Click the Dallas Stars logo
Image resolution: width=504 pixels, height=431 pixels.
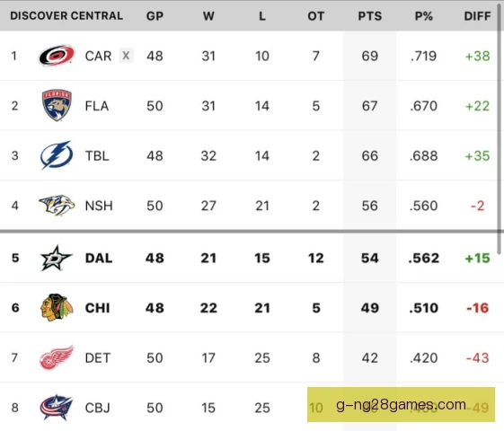56,258
